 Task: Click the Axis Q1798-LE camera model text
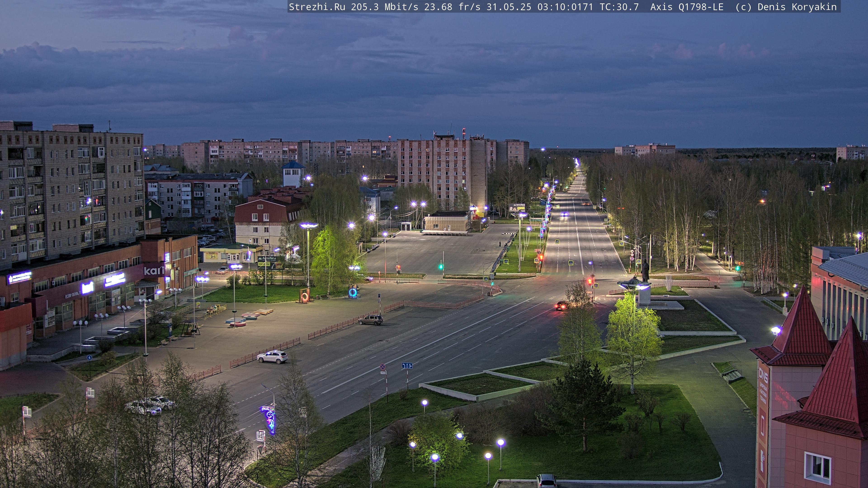coord(687,7)
